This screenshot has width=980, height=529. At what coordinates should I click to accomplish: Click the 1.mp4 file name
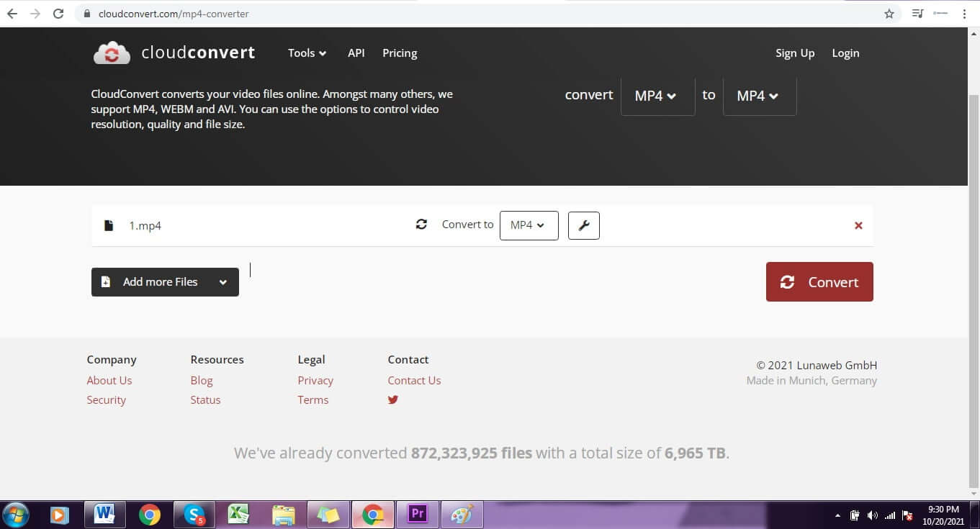click(145, 225)
